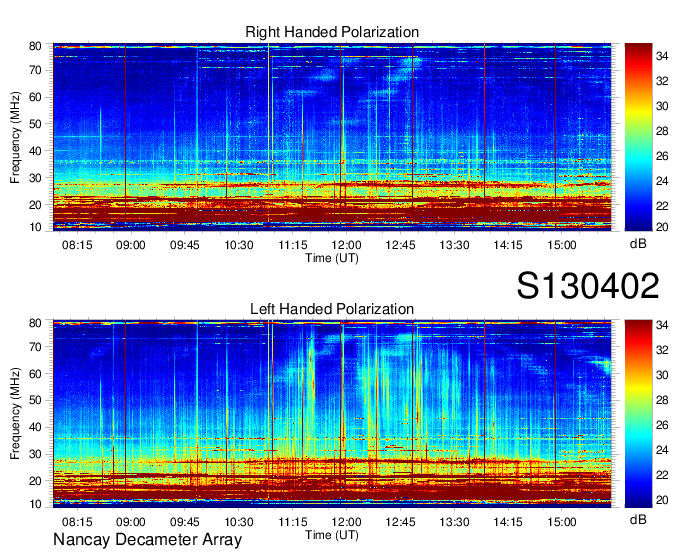This screenshot has width=680, height=552.
Task: Click dB unit label under upper color bar
Action: tap(638, 244)
